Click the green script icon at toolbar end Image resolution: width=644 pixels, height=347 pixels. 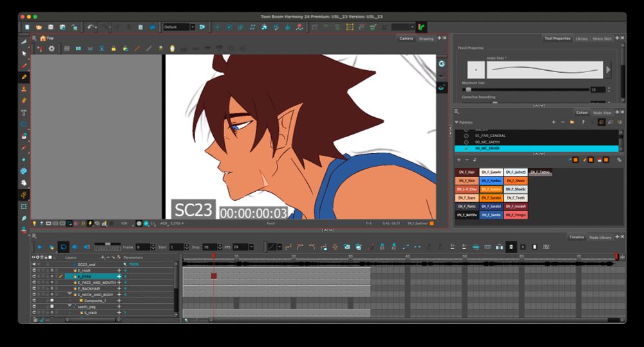(x=421, y=27)
